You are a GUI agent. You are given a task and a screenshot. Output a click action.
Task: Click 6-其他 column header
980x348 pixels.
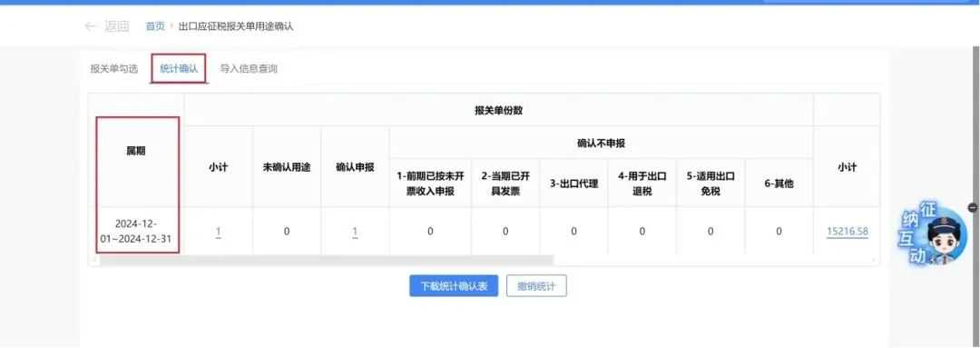click(x=779, y=184)
